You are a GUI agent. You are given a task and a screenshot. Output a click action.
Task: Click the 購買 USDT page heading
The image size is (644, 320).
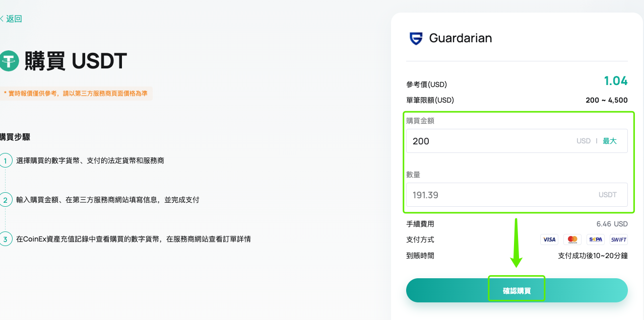tap(76, 61)
